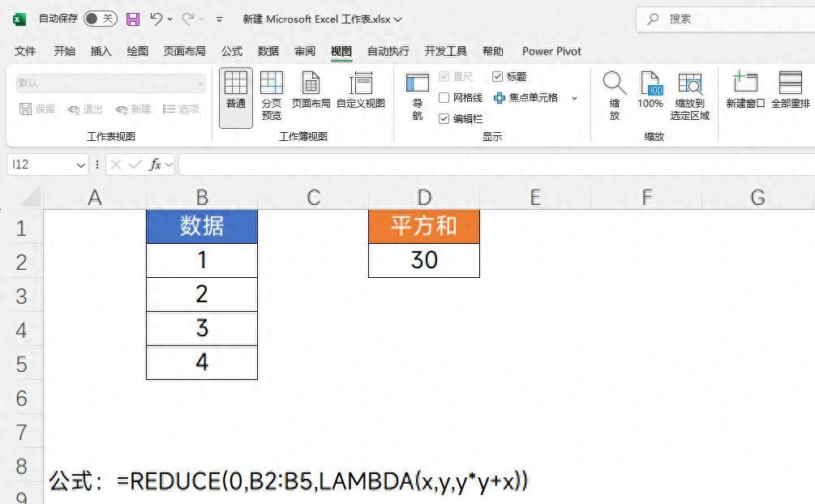The image size is (815, 504).
Task: Open the 缩放 zoom dialog
Action: click(615, 96)
